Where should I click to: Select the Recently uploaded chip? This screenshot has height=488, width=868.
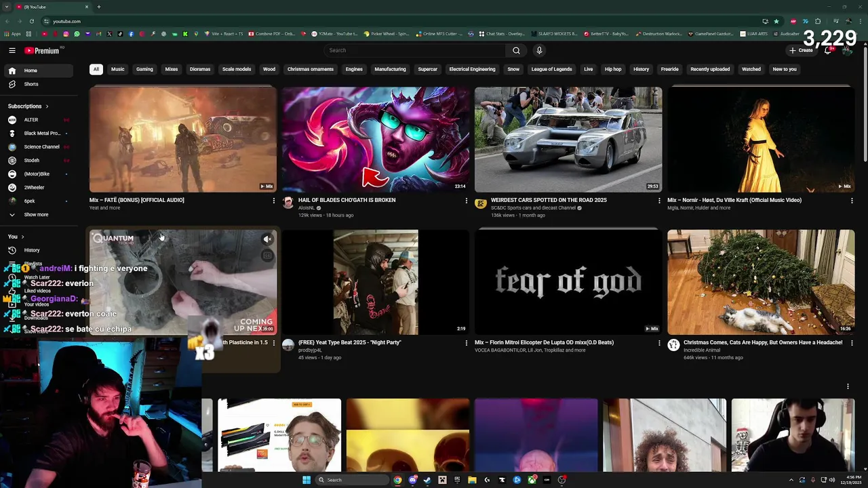pyautogui.click(x=710, y=69)
